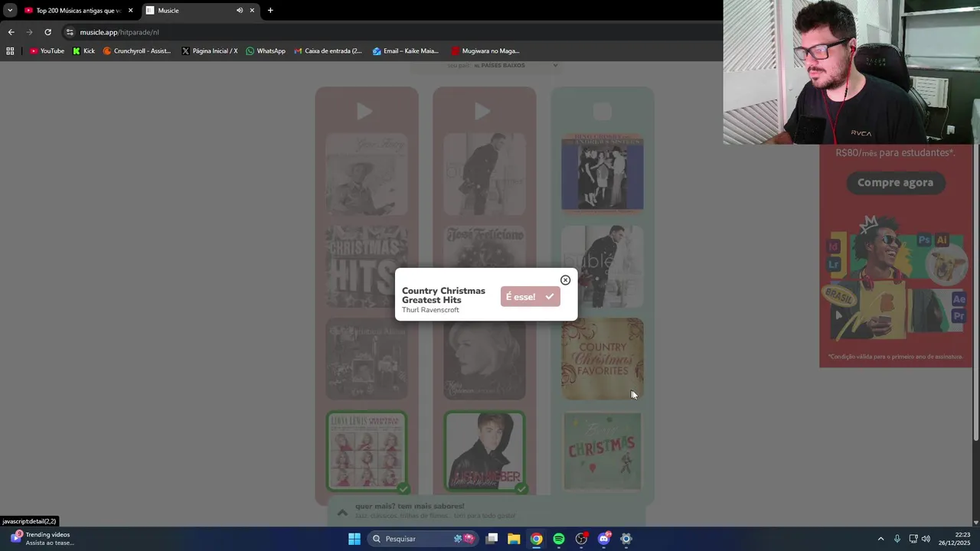Viewport: 980px width, 551px height.
Task: Open Task View on the taskbar
Action: 492,539
